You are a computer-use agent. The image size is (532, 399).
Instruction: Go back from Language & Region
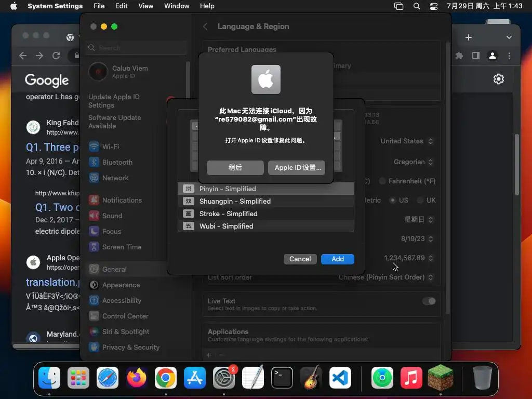(205, 26)
